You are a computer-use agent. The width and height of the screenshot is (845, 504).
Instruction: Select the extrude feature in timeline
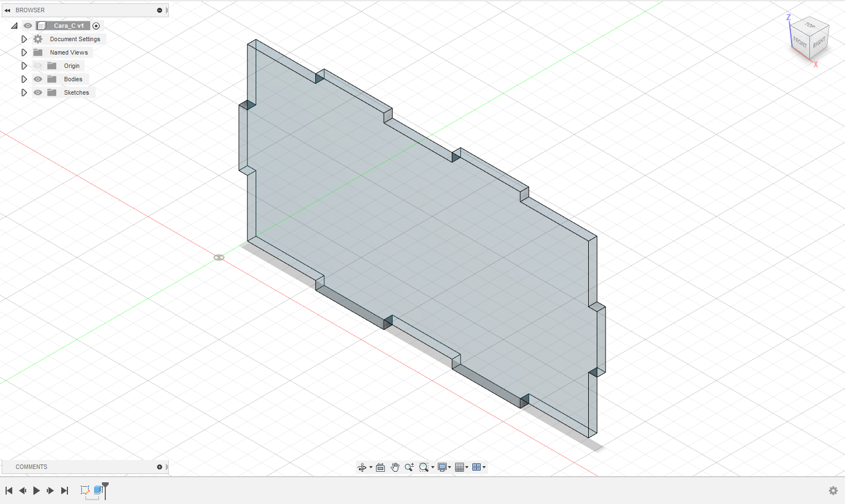coord(98,490)
